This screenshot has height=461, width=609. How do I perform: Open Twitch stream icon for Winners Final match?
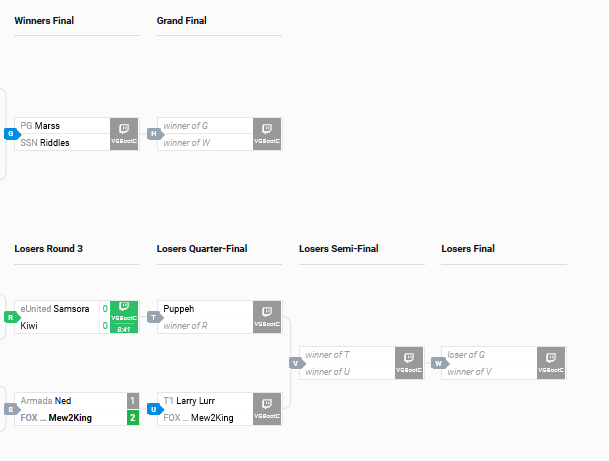pyautogui.click(x=124, y=134)
